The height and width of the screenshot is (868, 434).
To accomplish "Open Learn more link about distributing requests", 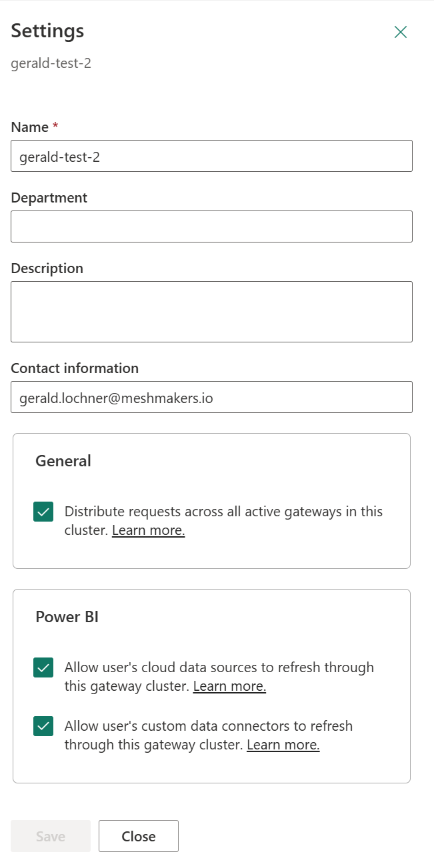I will point(148,530).
